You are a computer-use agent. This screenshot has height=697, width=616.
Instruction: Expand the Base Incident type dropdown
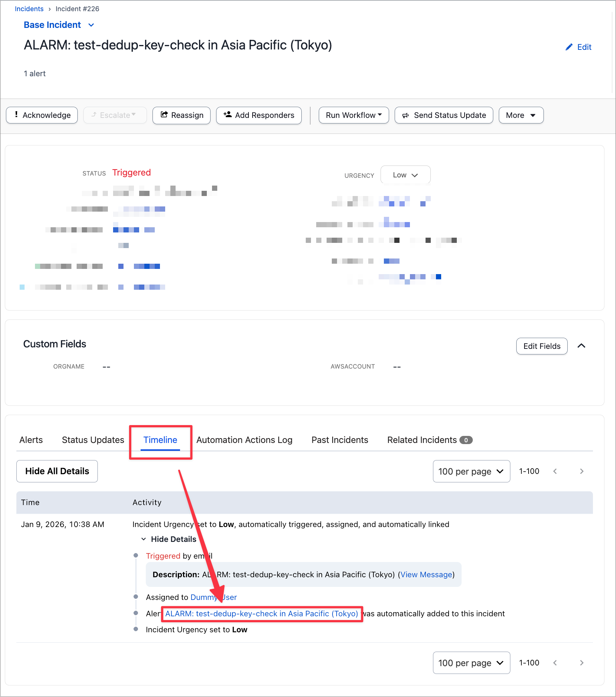point(91,25)
